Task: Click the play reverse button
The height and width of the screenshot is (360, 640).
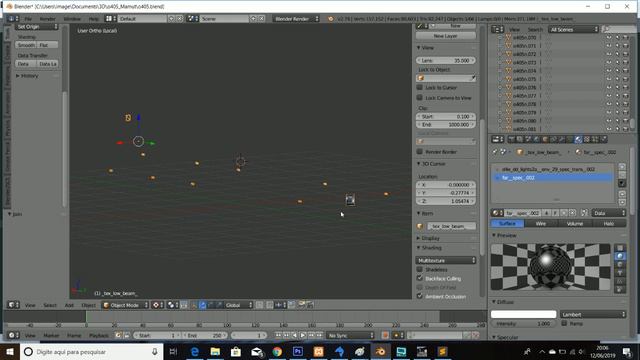Action: click(x=295, y=336)
